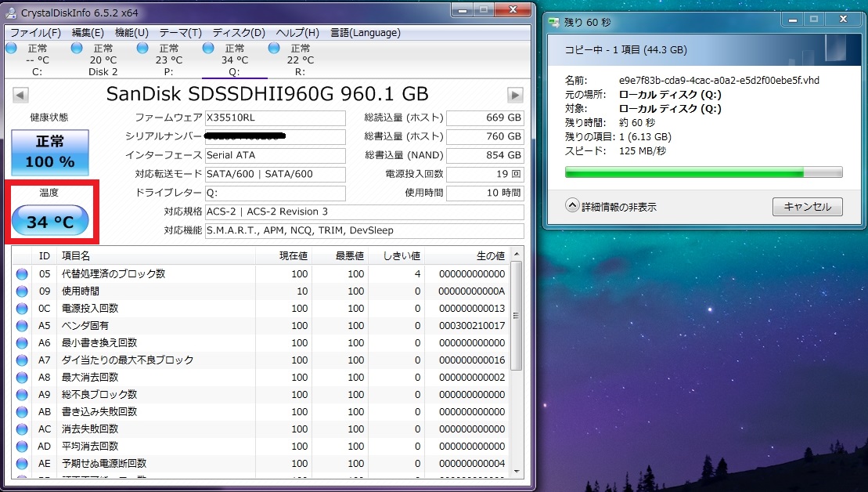Select the 電源投入回数 attribute row
This screenshot has height=492, width=868.
[x=261, y=309]
